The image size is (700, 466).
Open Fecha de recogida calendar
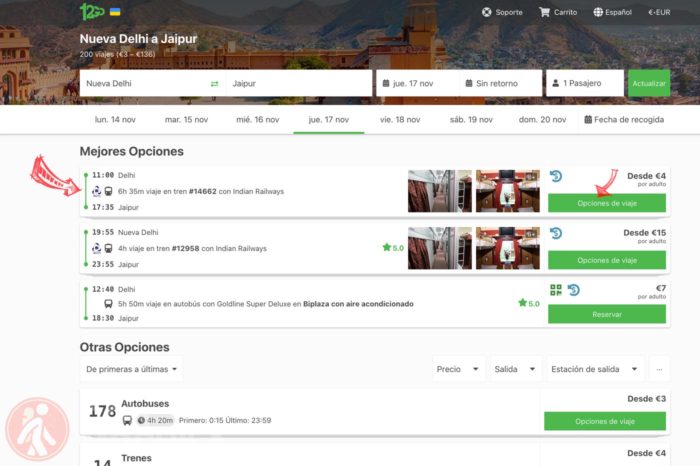624,120
